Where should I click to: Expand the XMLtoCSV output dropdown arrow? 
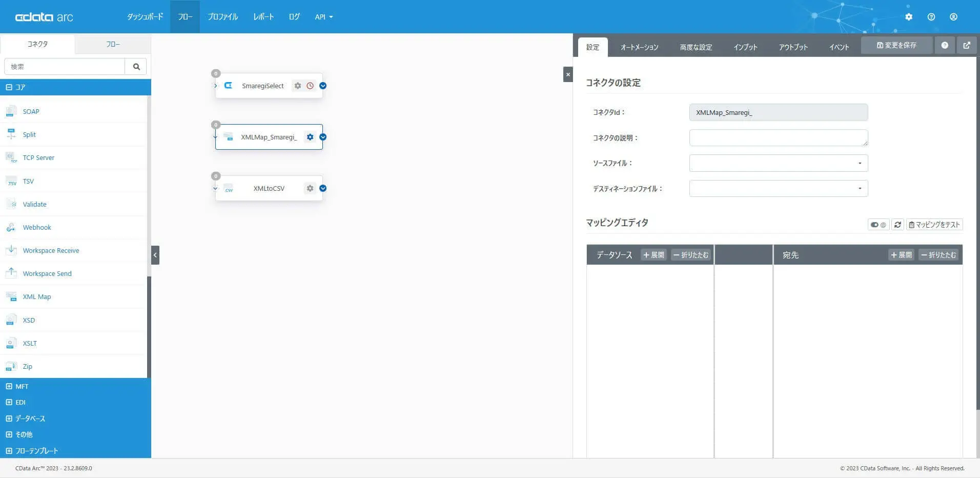click(323, 188)
